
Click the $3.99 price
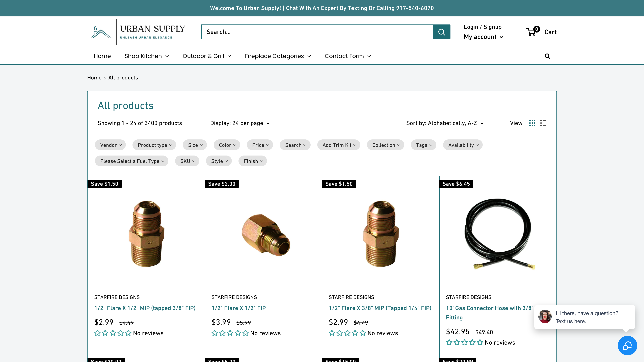(221, 322)
